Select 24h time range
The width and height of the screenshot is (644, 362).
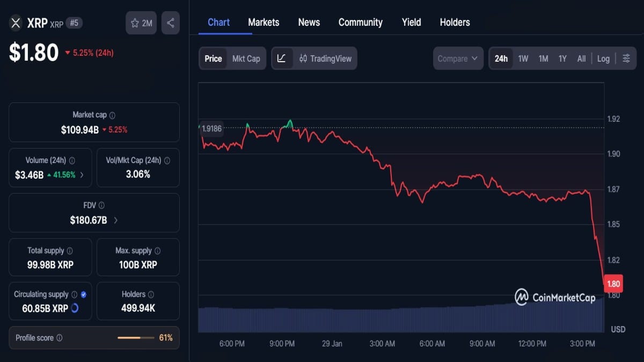click(501, 58)
